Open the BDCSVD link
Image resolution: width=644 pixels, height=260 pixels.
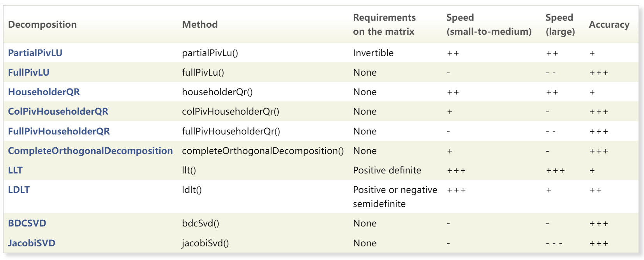(x=27, y=223)
